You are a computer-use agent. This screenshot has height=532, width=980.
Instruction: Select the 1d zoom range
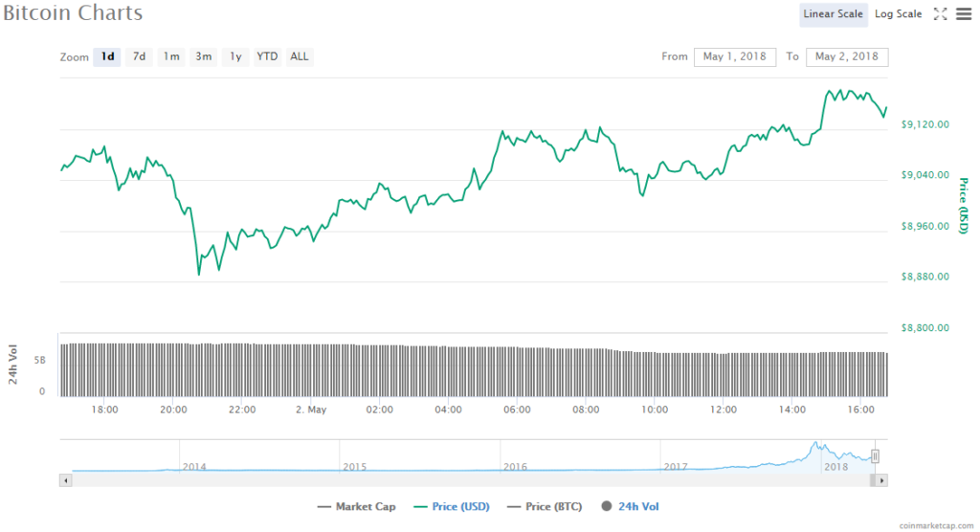(x=108, y=56)
